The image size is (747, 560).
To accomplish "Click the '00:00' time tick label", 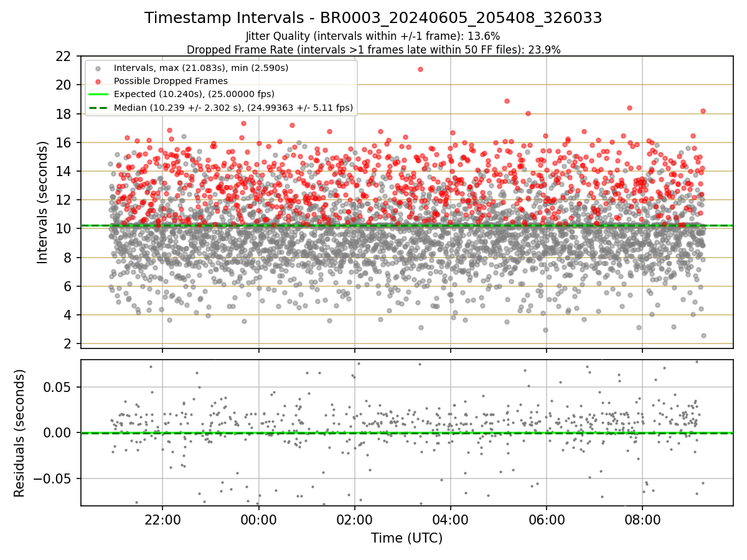I will pos(258,519).
